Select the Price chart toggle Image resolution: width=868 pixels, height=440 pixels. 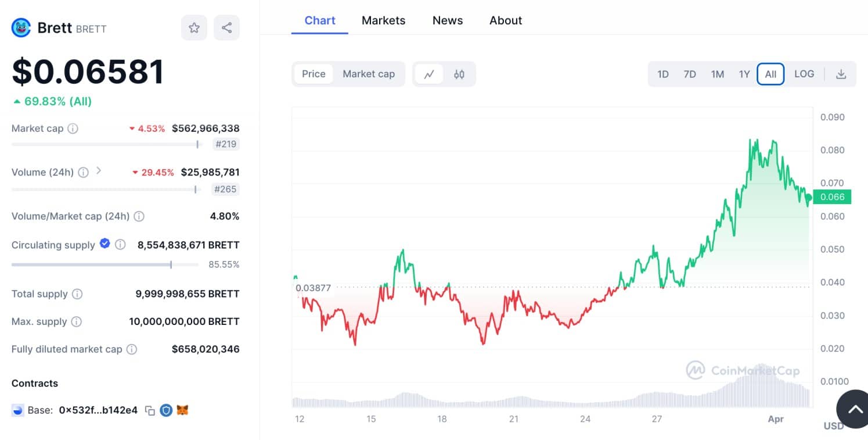coord(314,74)
